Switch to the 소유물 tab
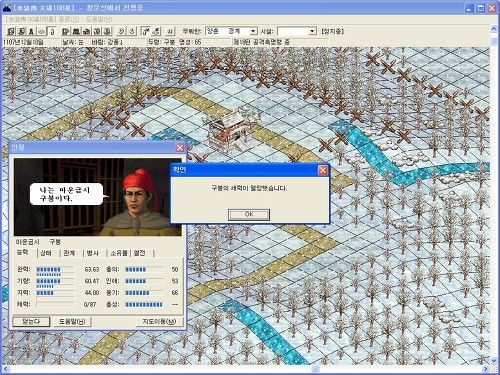 (119, 253)
